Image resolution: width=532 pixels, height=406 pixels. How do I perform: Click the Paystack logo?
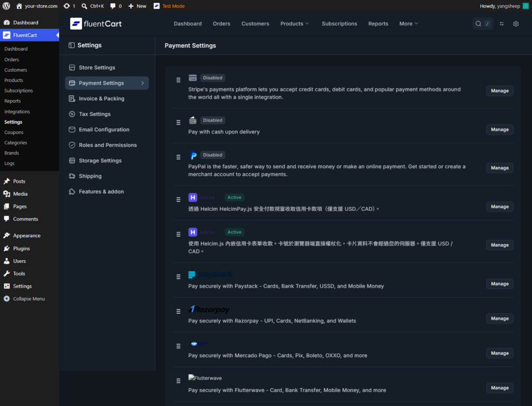pyautogui.click(x=211, y=275)
